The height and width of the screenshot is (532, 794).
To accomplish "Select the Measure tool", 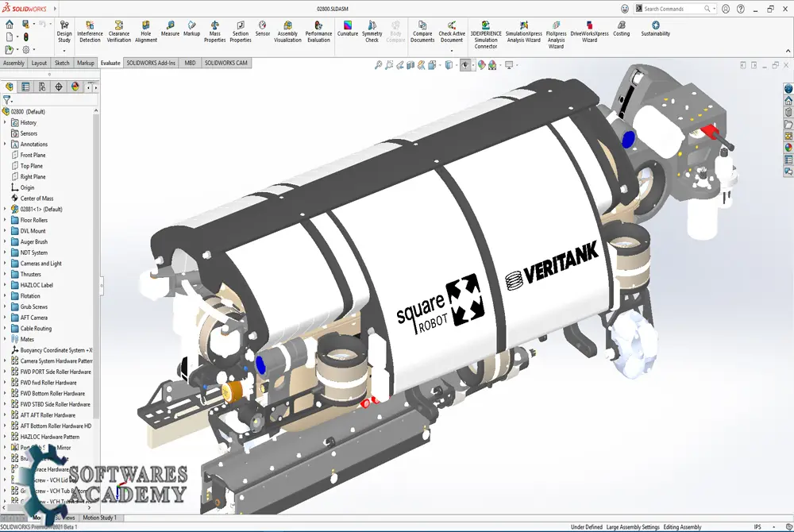I will [170, 29].
